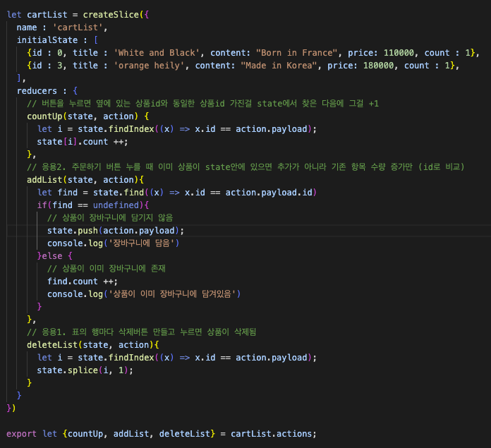Click the addList reducer function name
491x448 pixels.
(x=44, y=180)
